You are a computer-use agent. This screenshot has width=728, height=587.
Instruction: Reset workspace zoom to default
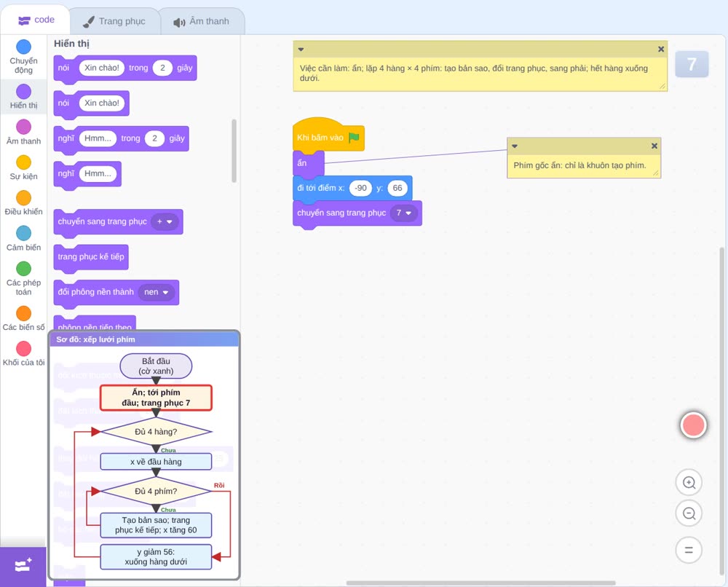point(689,550)
